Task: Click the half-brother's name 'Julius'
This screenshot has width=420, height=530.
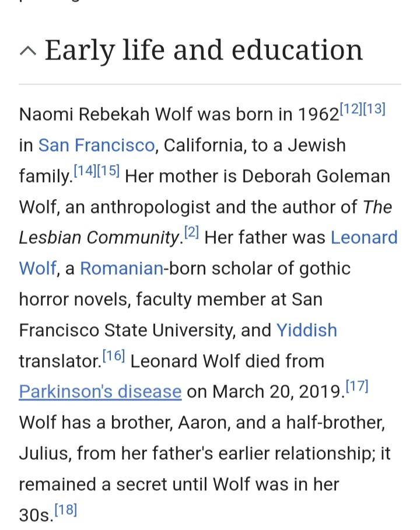Action: pos(43,454)
